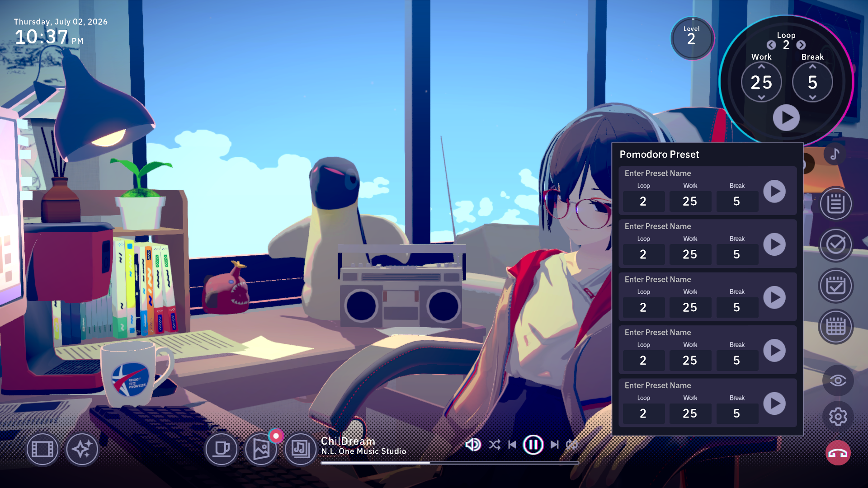This screenshot has height=488, width=868.
Task: Click the N.L. One Music Studio artist
Action: coord(364,451)
